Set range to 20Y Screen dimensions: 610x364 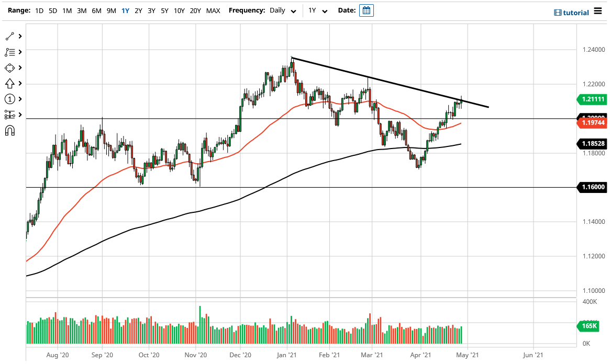[195, 10]
